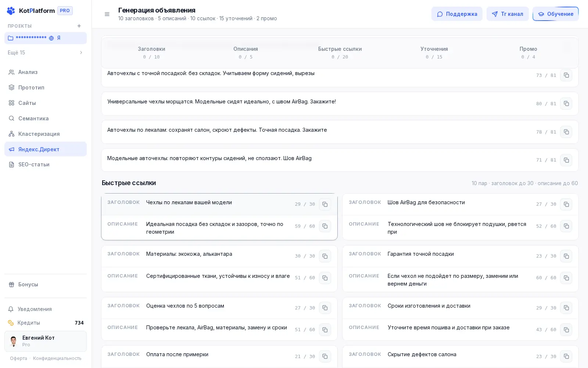588x368 pixels.
Task: Copy description 'Уточните время пошива'
Action: tap(566, 330)
